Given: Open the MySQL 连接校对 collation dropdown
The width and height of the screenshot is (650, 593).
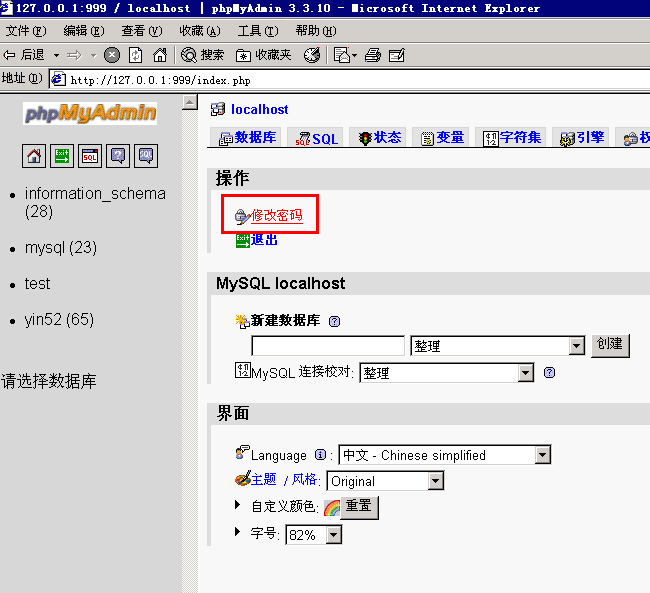Looking at the screenshot, I should tap(525, 373).
